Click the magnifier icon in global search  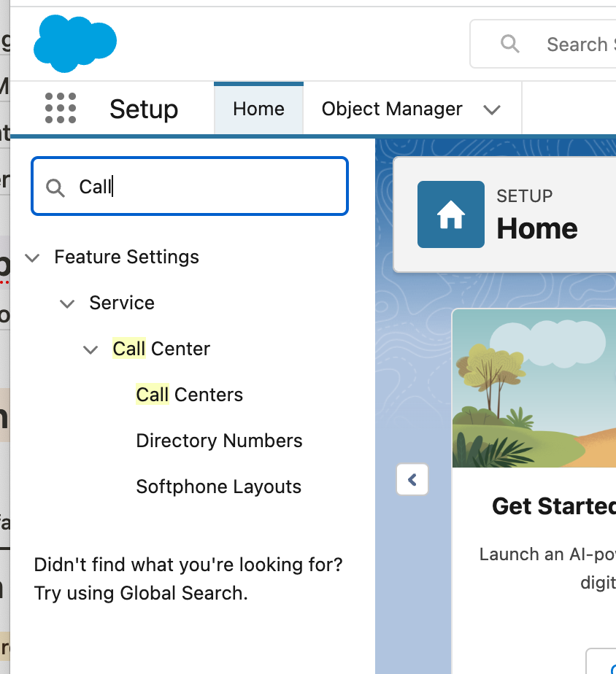(x=510, y=44)
